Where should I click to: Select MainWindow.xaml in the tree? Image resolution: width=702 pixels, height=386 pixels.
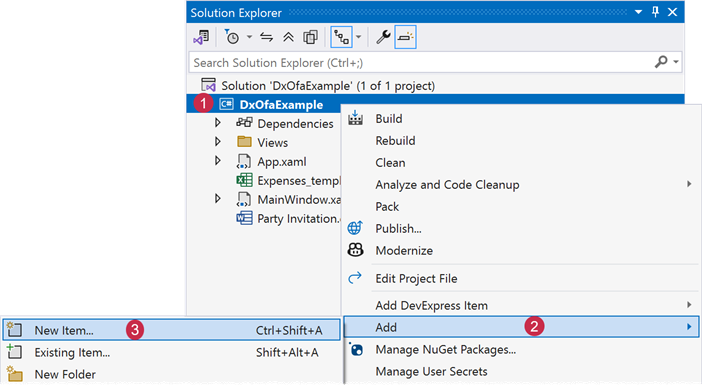tap(299, 200)
